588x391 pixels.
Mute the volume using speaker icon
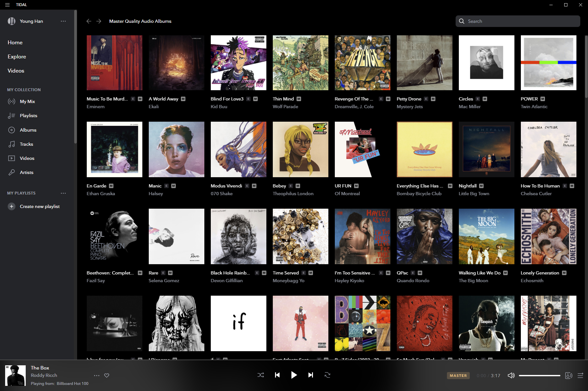511,376
